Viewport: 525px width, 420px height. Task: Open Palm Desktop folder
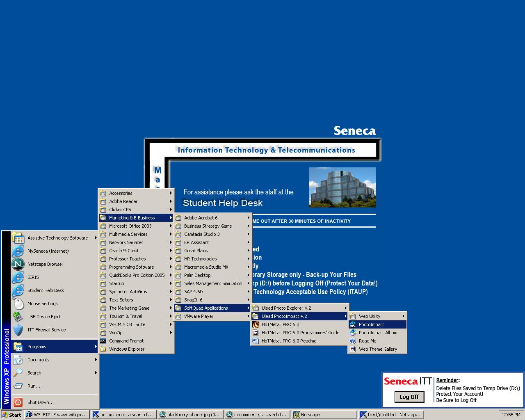click(212, 275)
